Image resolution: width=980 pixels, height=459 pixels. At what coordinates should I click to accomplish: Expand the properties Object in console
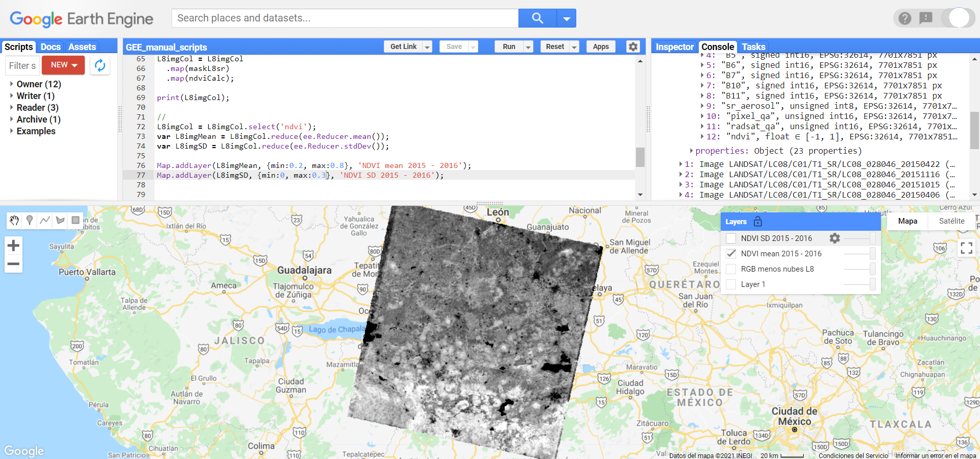(x=691, y=151)
